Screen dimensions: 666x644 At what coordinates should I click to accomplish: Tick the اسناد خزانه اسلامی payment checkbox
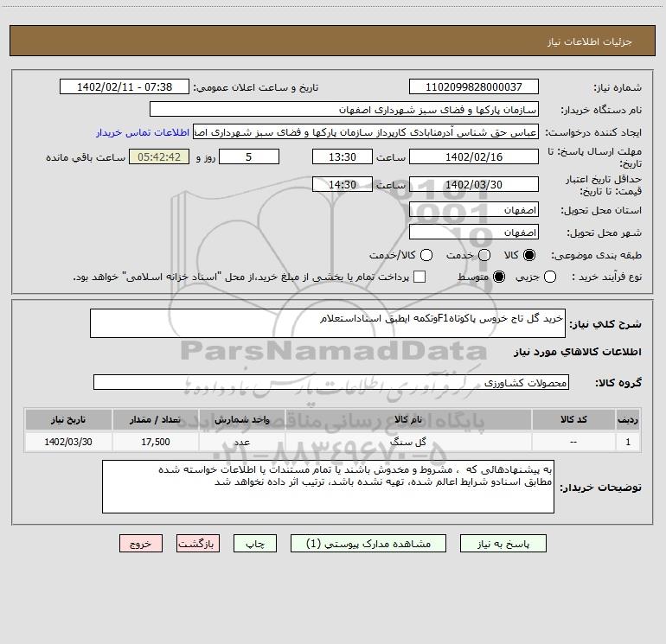click(x=419, y=277)
